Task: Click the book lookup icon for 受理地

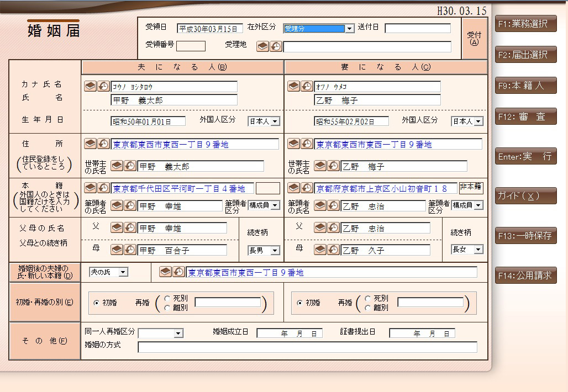Action: 262,46
